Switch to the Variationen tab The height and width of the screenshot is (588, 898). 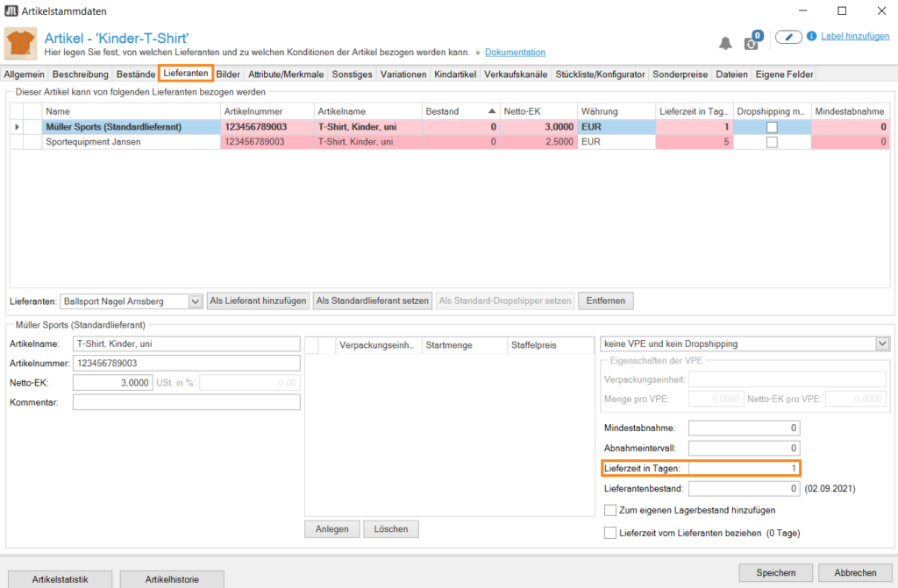(x=403, y=74)
